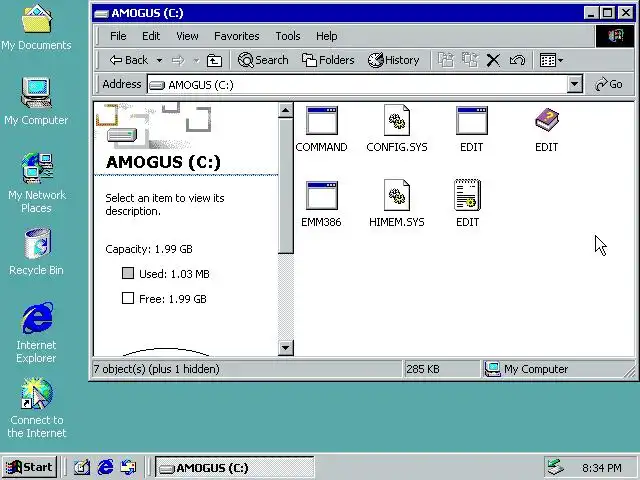The height and width of the screenshot is (480, 640).
Task: Select Connect to the Internet shortcut
Action: (36, 408)
